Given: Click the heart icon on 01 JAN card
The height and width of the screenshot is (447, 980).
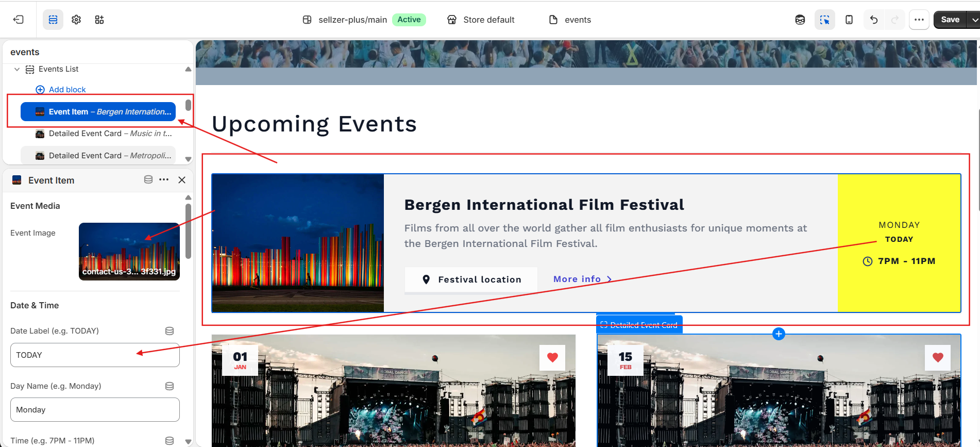Looking at the screenshot, I should pyautogui.click(x=552, y=357).
